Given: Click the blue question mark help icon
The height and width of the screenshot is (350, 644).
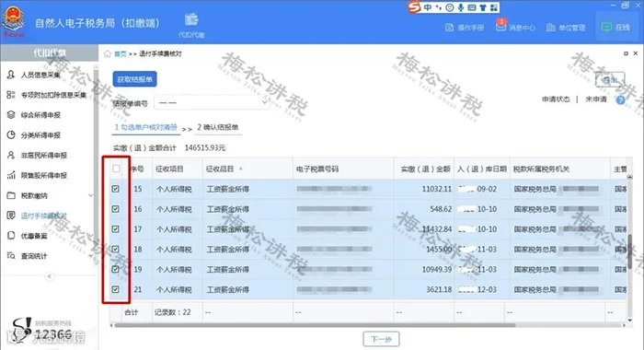Looking at the screenshot, I should click(x=621, y=99).
